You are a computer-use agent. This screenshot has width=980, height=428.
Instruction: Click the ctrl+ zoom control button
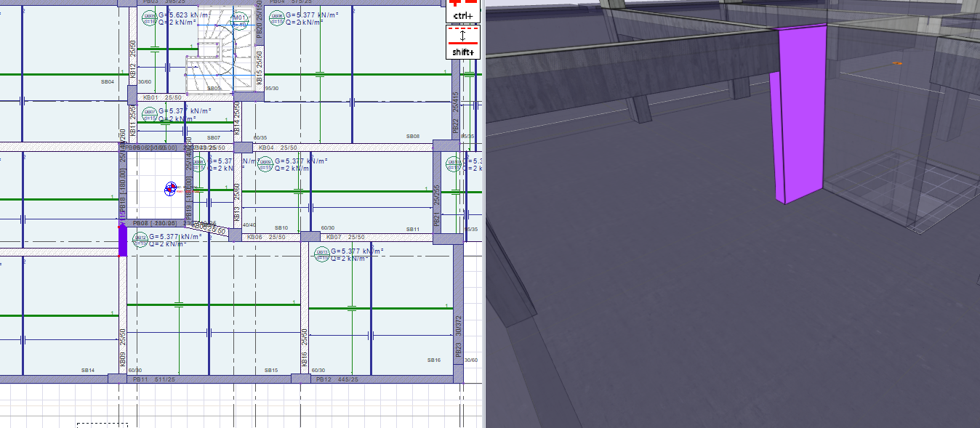point(462,10)
